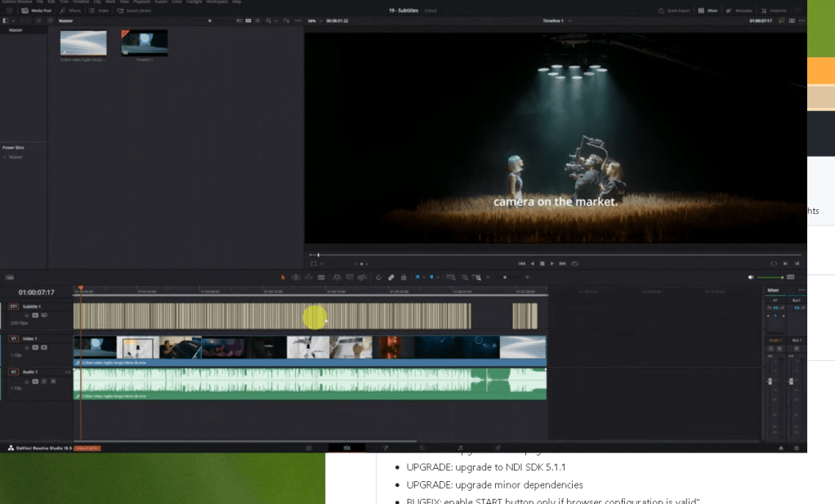The image size is (835, 504).
Task: Add a marker to timeline
Action: pos(431,277)
